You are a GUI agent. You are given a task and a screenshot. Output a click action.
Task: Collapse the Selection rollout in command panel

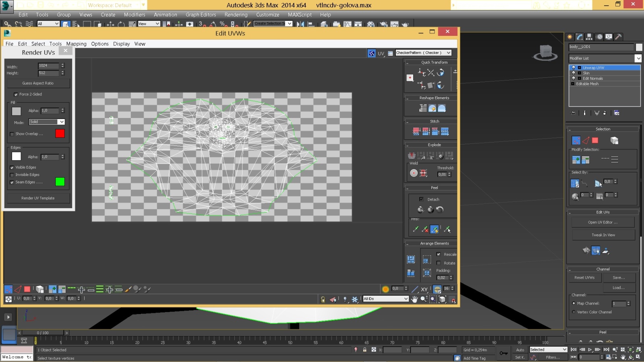click(x=569, y=130)
